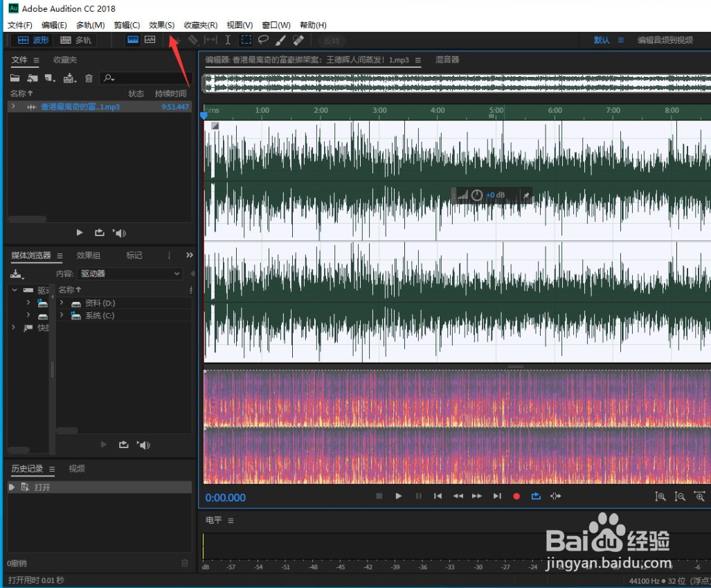The height and width of the screenshot is (588, 711).
Task: Open the 历史记录 panel menu
Action: tap(52, 469)
